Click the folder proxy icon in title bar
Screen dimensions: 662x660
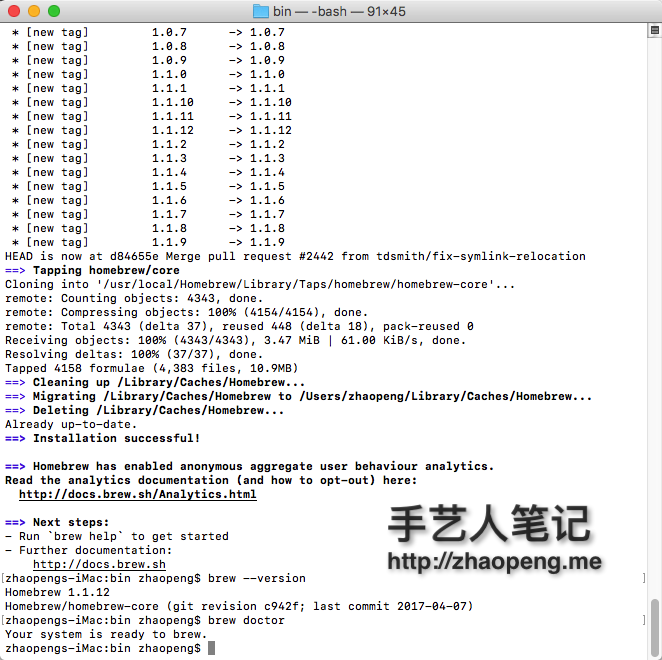point(261,11)
